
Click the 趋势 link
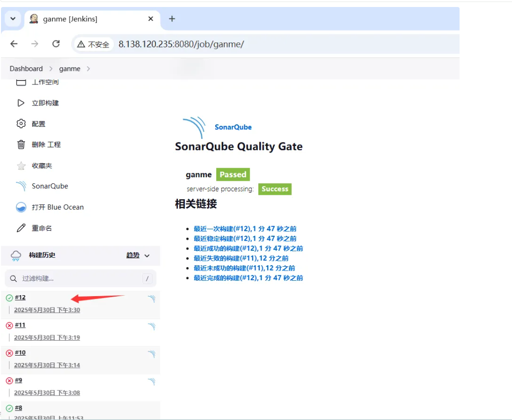click(133, 255)
